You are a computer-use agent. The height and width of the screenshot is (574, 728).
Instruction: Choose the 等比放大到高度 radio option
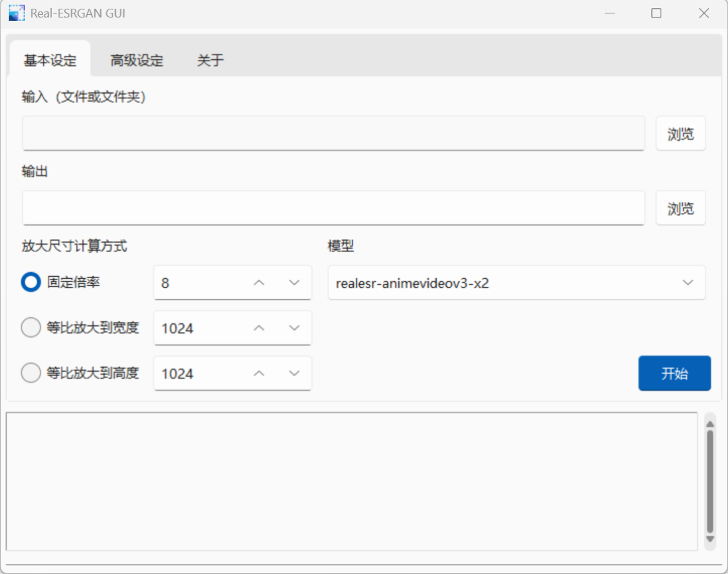coord(30,373)
